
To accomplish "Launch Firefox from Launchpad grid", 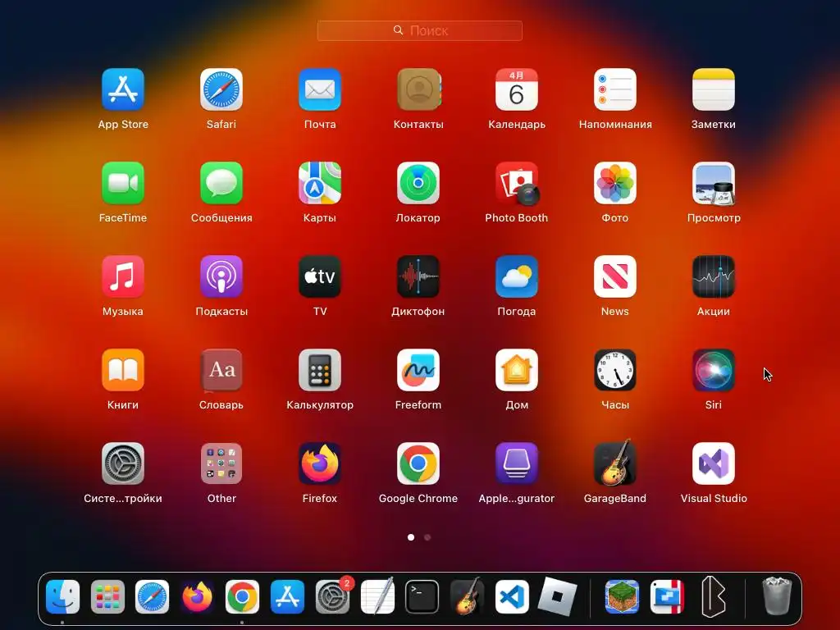I will (x=320, y=463).
